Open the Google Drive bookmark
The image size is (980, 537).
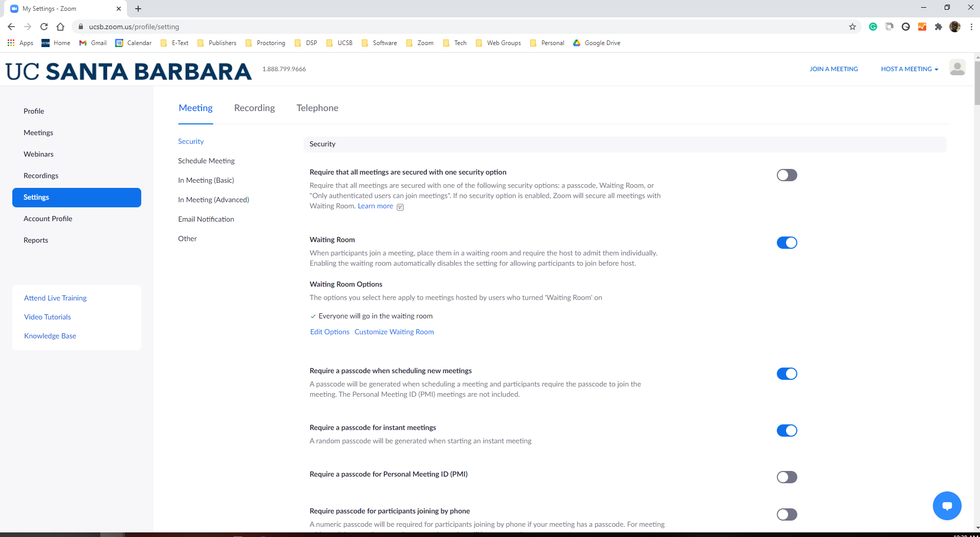point(597,43)
